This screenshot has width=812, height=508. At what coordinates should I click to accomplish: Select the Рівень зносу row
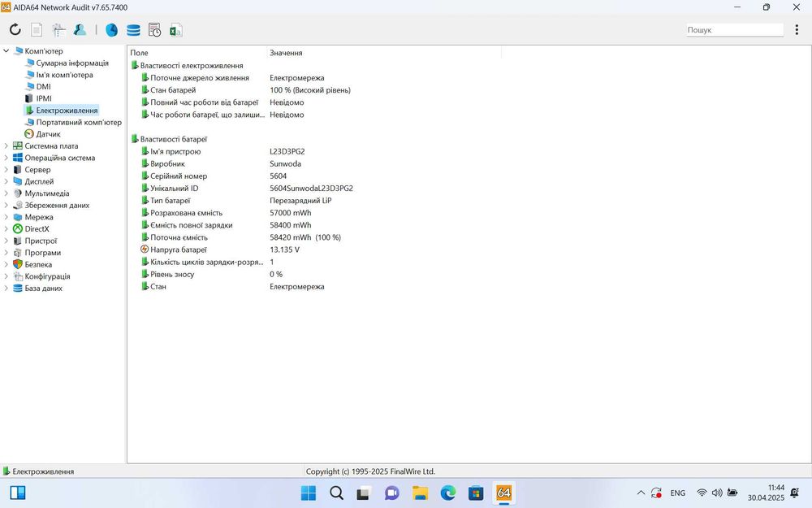point(172,274)
